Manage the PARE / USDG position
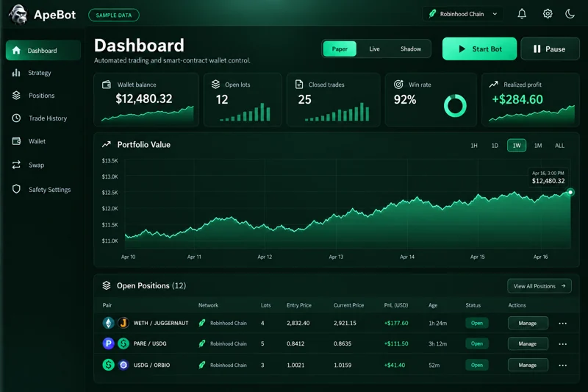Image resolution: width=588 pixels, height=392 pixels. (x=528, y=343)
